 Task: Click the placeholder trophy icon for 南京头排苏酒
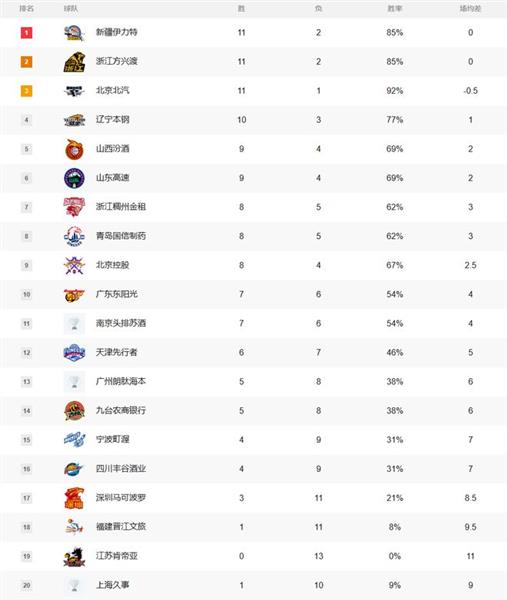[x=74, y=324]
